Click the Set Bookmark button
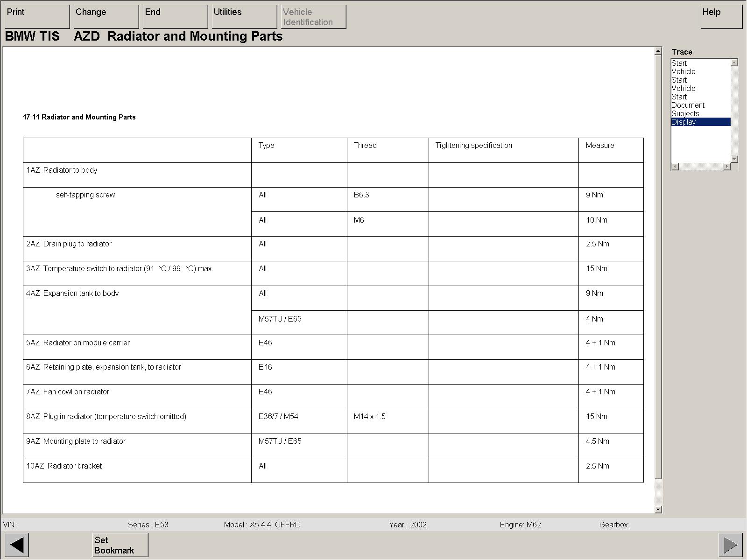Image resolution: width=747 pixels, height=560 pixels. tap(120, 545)
